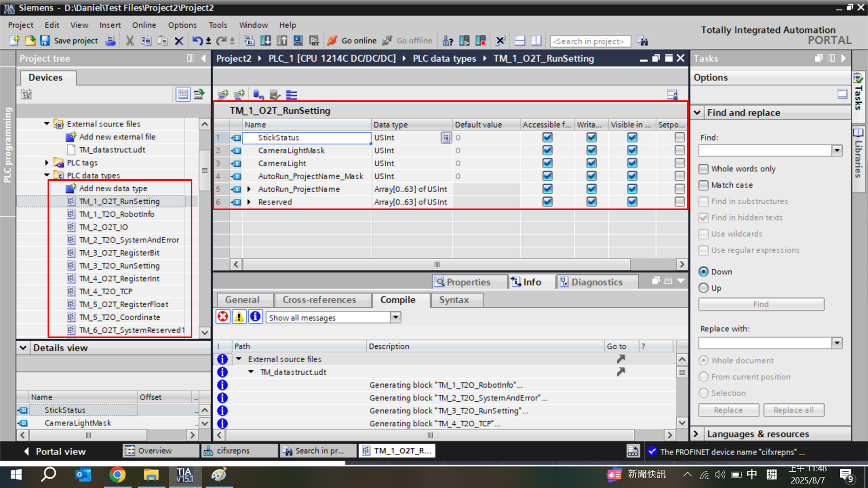This screenshot has height=488, width=868.
Task: Click the Go online icon
Action: 332,40
